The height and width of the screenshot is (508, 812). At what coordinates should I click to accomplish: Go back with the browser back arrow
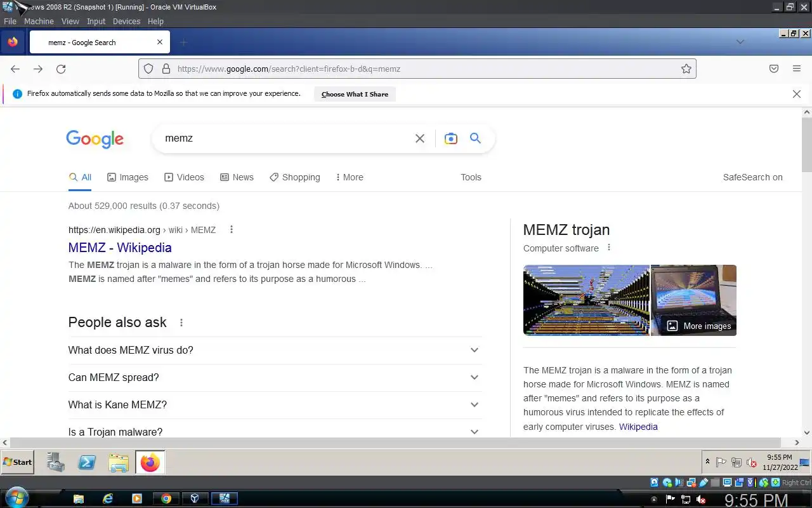(x=15, y=69)
